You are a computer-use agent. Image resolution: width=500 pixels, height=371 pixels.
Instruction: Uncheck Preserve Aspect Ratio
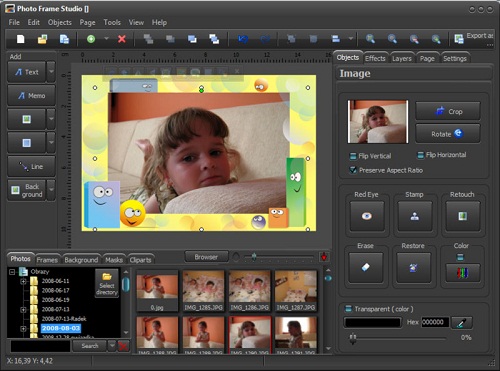(353, 170)
